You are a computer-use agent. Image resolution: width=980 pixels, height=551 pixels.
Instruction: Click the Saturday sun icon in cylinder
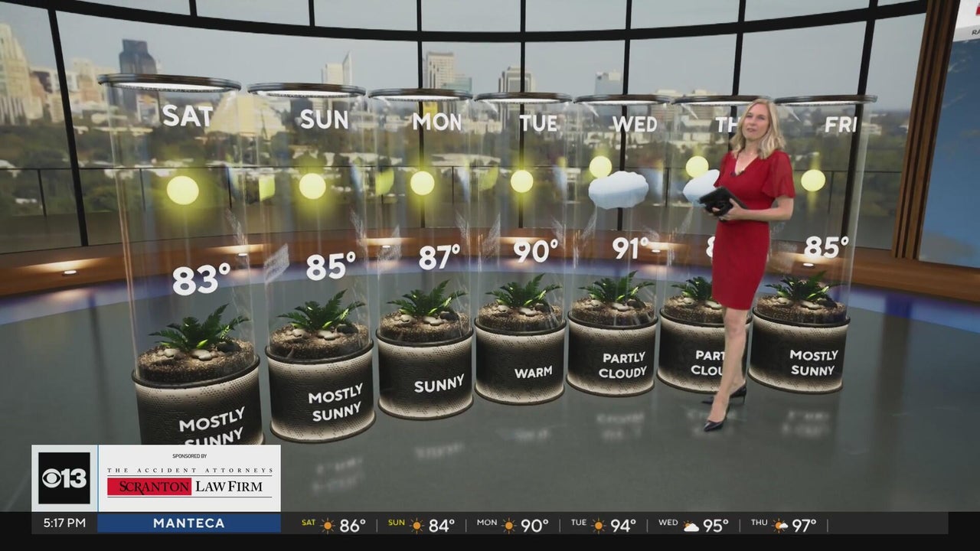pyautogui.click(x=182, y=190)
